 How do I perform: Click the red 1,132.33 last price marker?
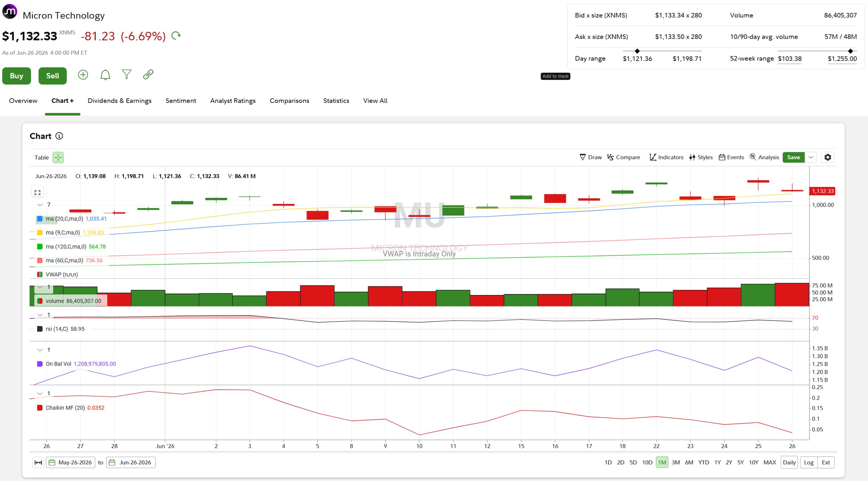tap(823, 191)
